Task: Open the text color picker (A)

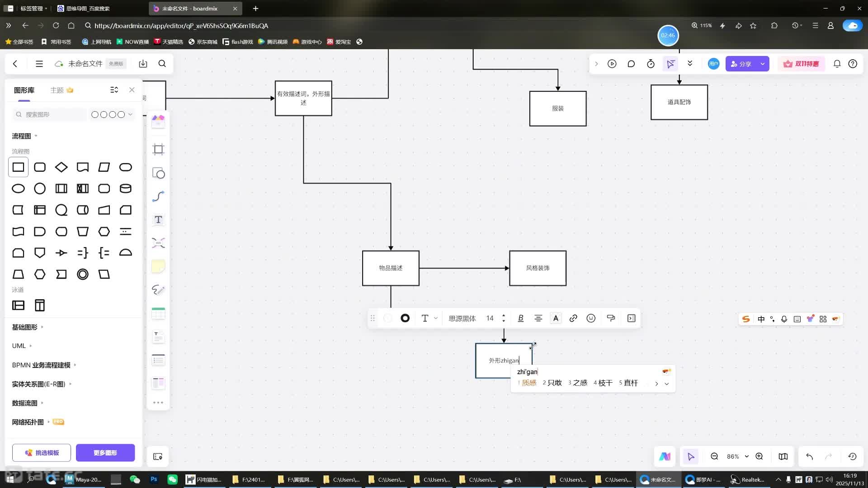Action: point(556,319)
